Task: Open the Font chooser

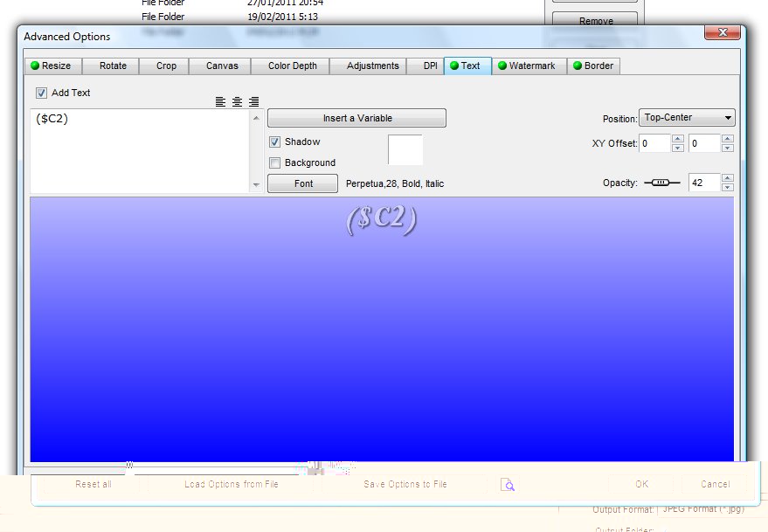Action: pyautogui.click(x=302, y=183)
